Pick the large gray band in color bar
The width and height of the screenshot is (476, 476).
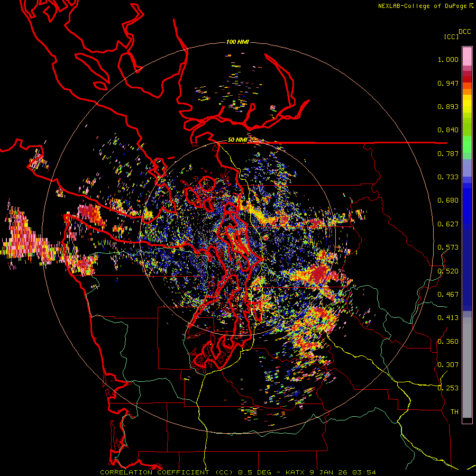coord(467,368)
